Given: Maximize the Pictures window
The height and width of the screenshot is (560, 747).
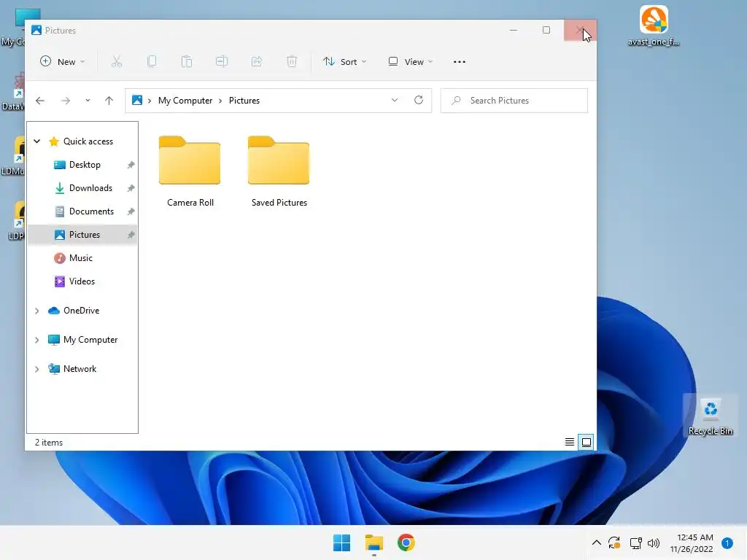Looking at the screenshot, I should tap(546, 30).
